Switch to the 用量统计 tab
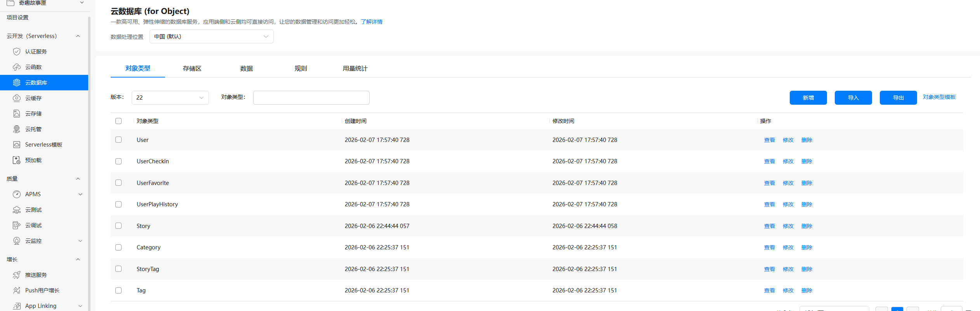The height and width of the screenshot is (311, 980). (x=355, y=69)
